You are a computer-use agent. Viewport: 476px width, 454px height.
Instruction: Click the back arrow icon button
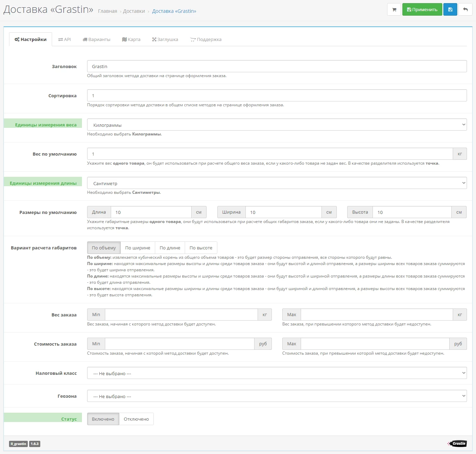[x=465, y=9]
